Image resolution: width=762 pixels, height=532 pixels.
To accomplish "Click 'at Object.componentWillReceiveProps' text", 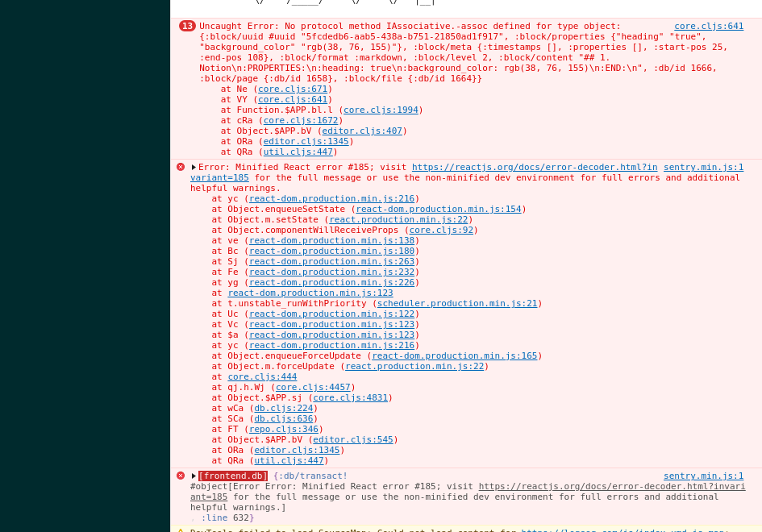I will pos(305,231).
